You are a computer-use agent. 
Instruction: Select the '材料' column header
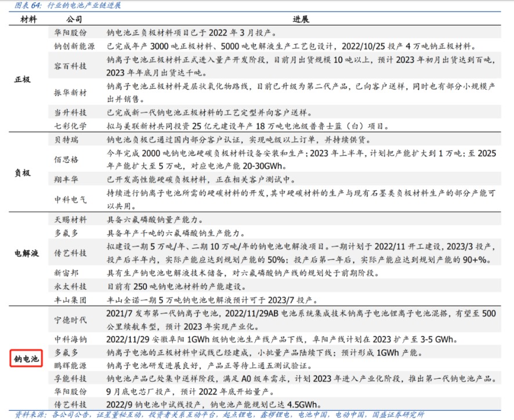pyautogui.click(x=28, y=19)
